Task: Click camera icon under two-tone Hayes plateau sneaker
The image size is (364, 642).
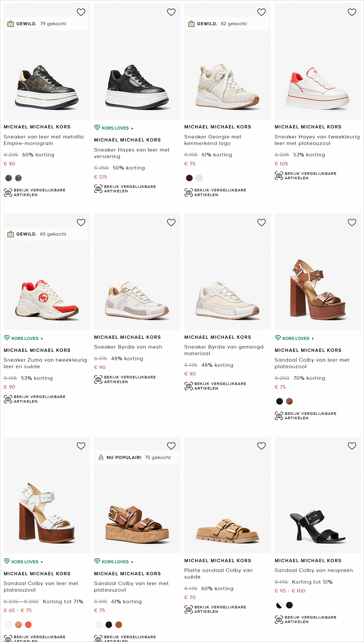Action: [279, 176]
